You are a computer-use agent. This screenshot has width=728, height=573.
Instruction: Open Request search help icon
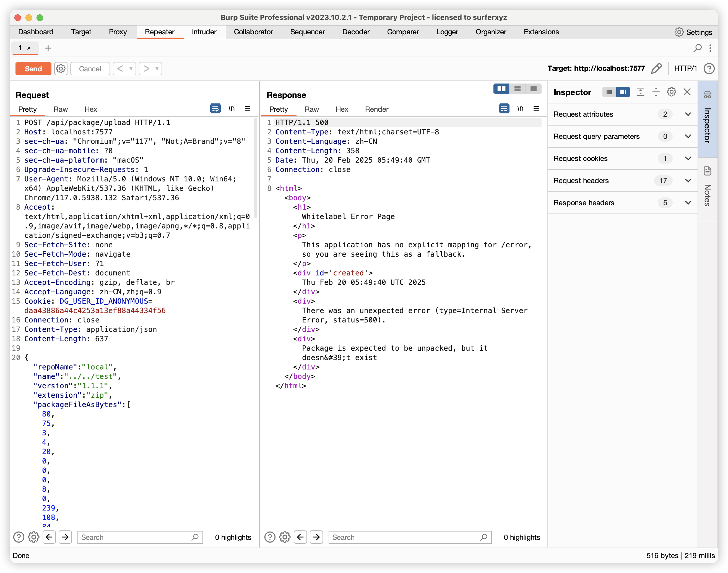19,537
